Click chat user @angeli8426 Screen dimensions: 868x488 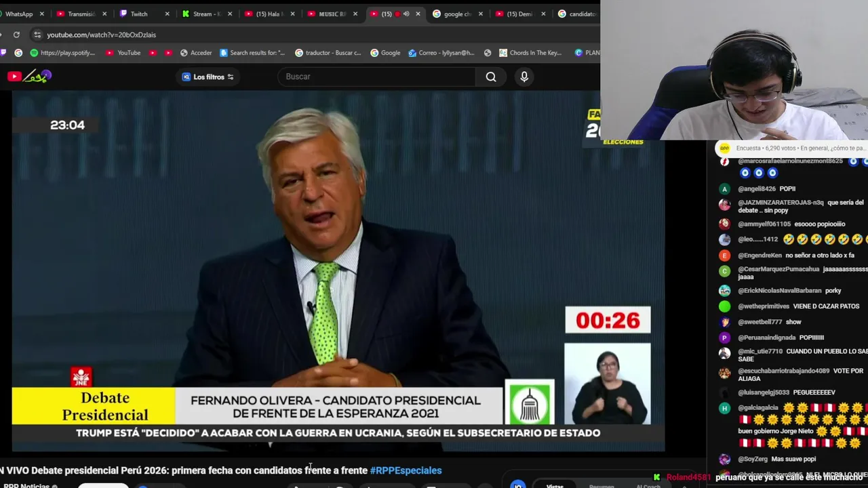tap(757, 189)
